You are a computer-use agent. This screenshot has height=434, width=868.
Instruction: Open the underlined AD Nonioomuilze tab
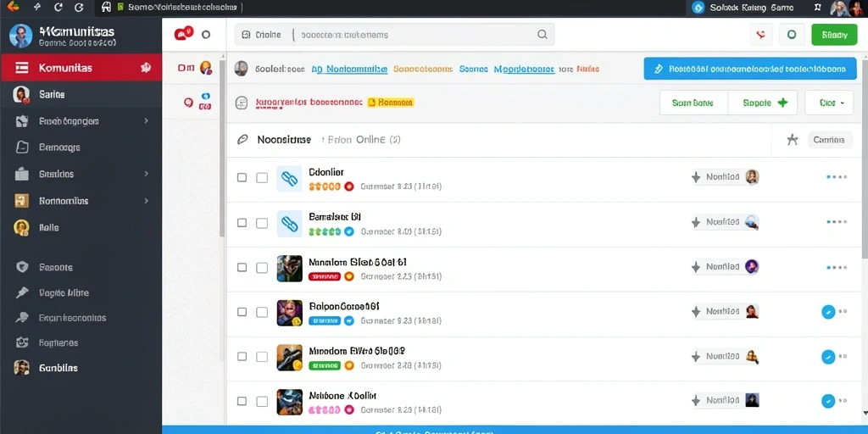348,70
